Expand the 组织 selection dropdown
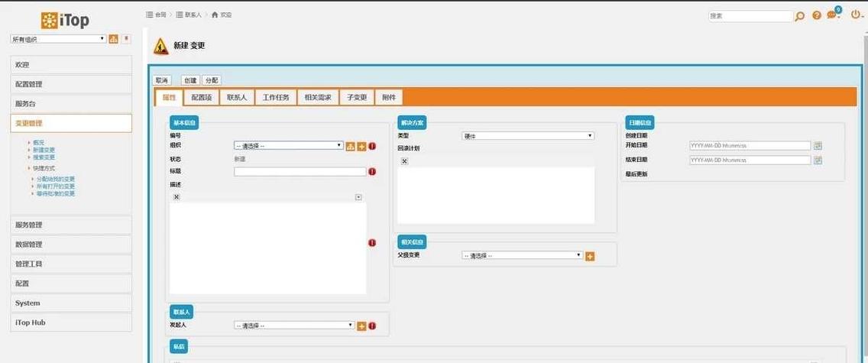This screenshot has width=868, height=363. point(288,145)
